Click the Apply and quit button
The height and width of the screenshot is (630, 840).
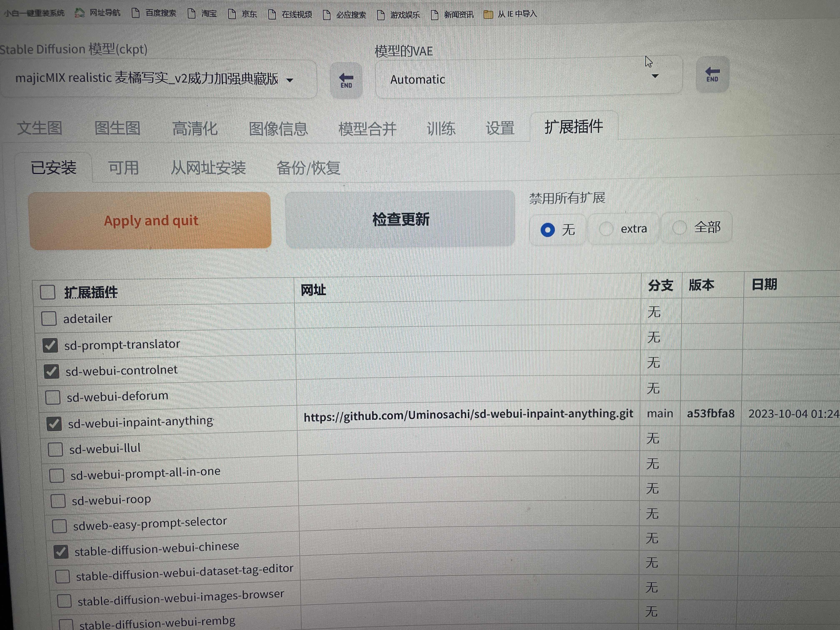coord(150,221)
